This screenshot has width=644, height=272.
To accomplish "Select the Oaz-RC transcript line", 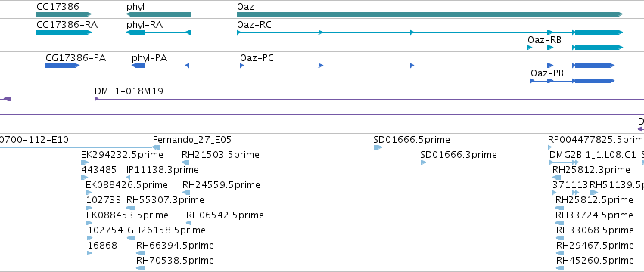I will click(430, 32).
